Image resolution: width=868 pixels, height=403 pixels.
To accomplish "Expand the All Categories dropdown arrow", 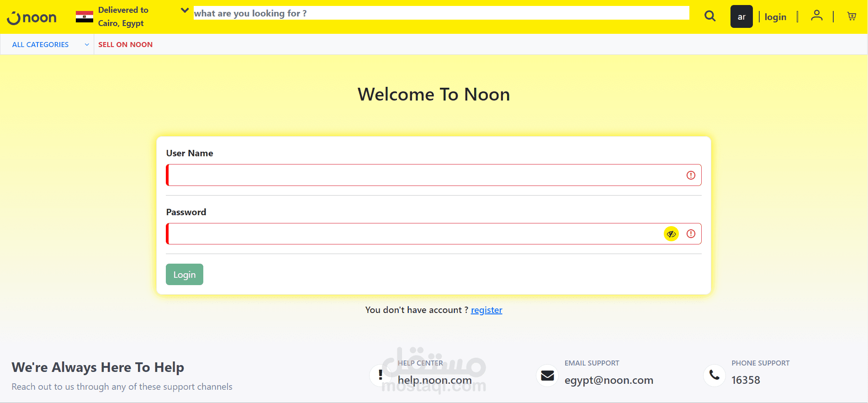I will (87, 44).
